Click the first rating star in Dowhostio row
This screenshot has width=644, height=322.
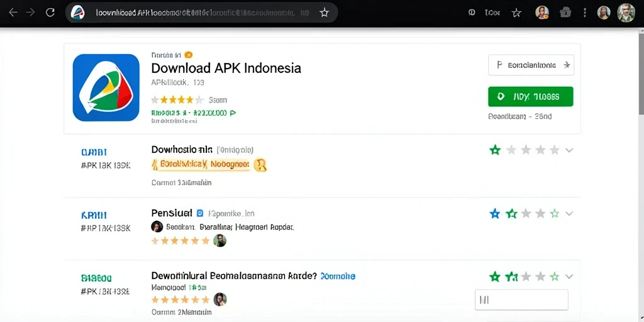[x=496, y=150]
